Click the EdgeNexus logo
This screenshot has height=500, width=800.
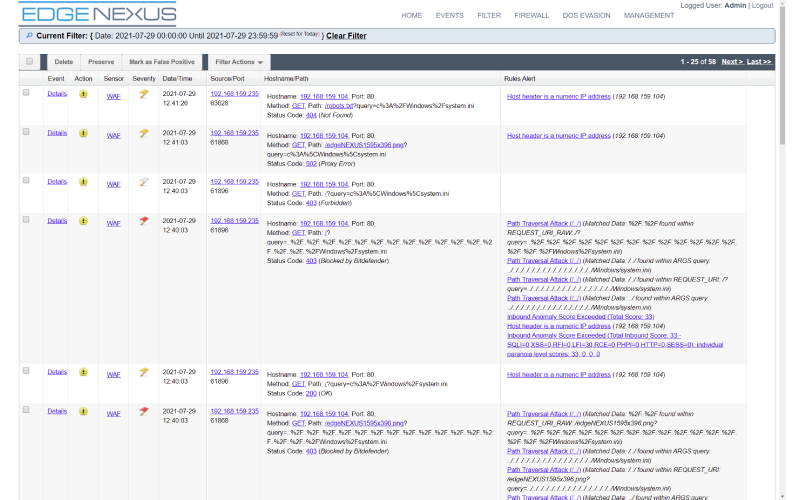97,14
